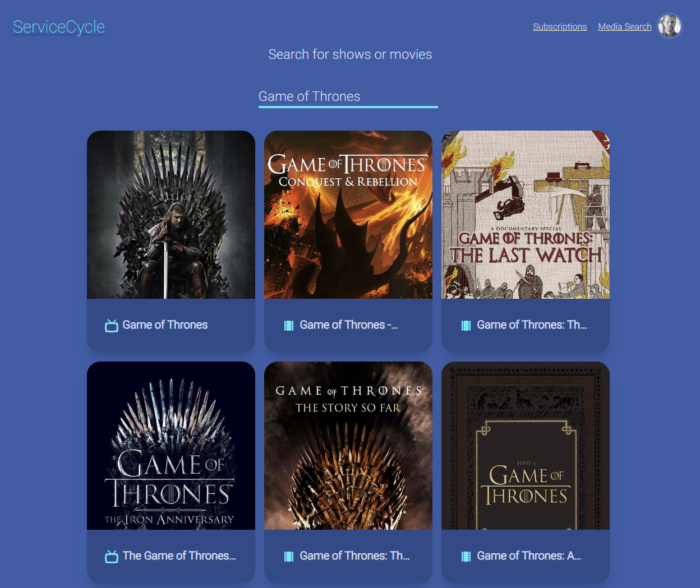Click the film icon on Conquest & Rebellion card

point(289,326)
